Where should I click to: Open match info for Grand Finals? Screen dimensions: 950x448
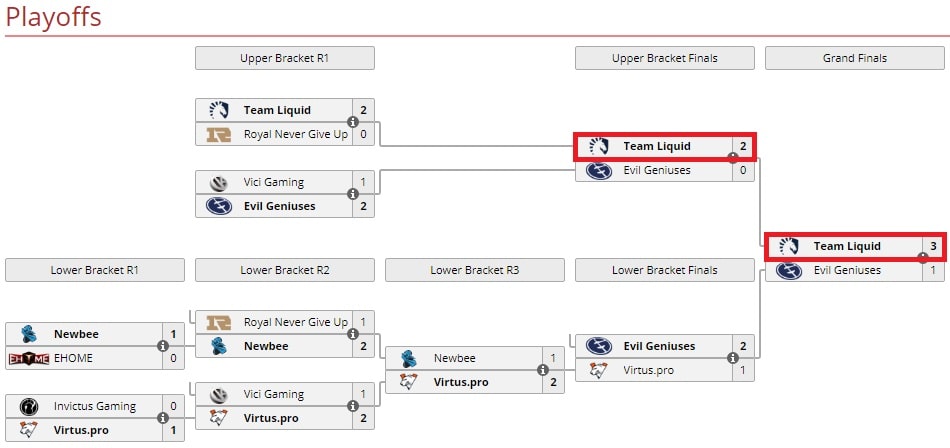pyautogui.click(x=923, y=258)
